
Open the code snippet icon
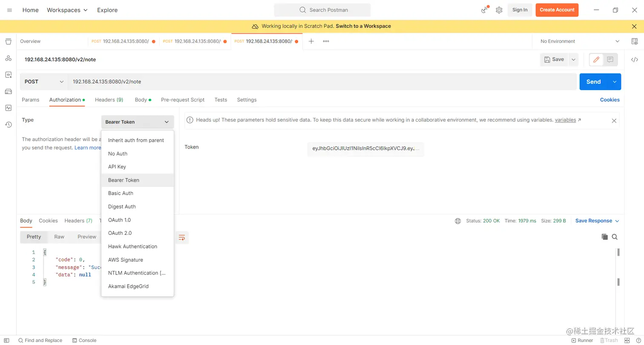click(x=635, y=60)
